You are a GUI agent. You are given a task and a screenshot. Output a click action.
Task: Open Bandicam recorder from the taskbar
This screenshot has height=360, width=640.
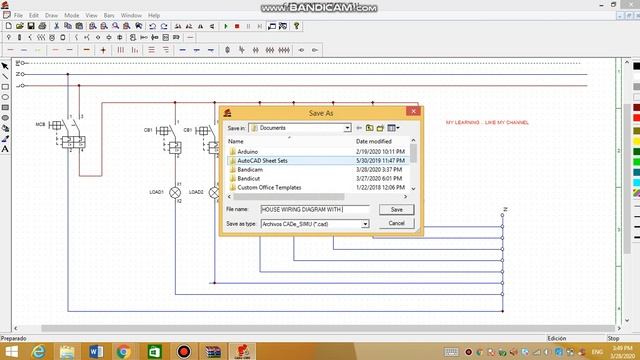pos(184,351)
